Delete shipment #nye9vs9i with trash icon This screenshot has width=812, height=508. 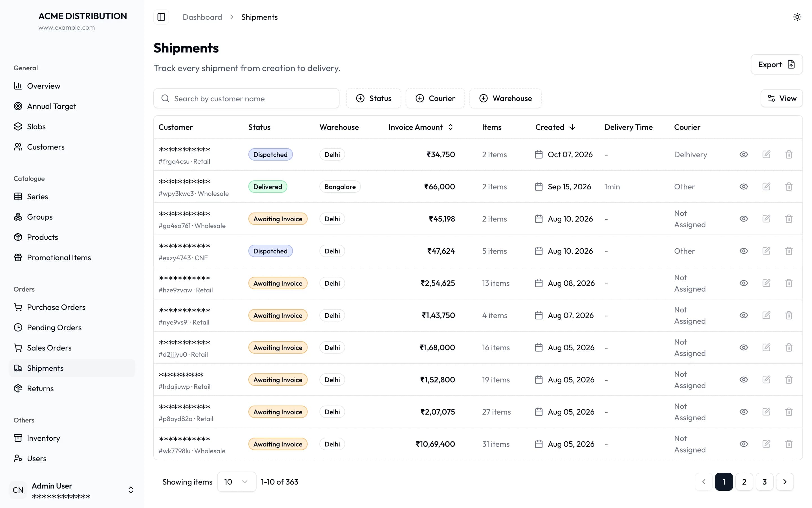tap(789, 315)
